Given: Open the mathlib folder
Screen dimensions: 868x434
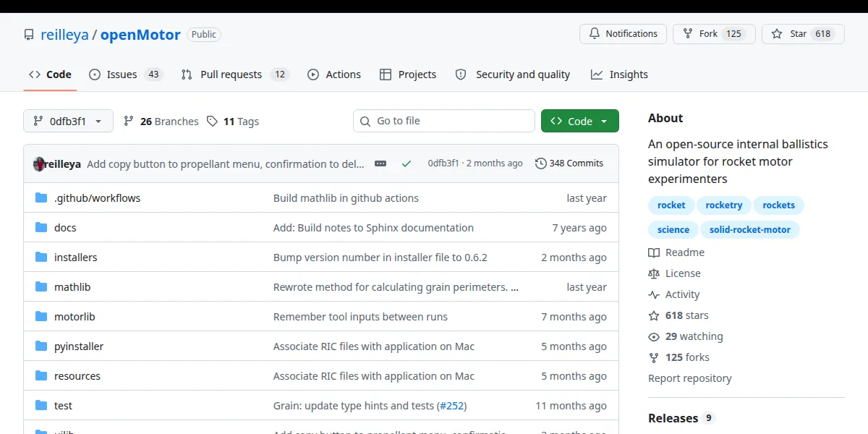Looking at the screenshot, I should [x=72, y=287].
